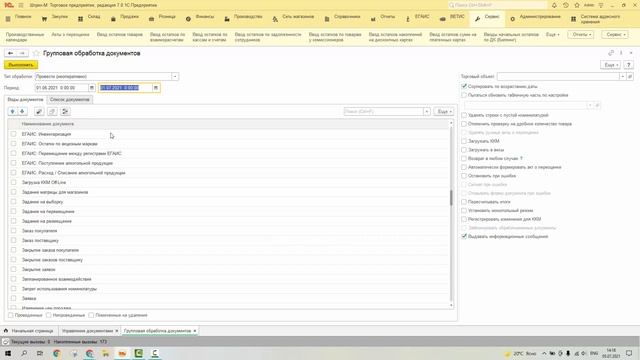The width and height of the screenshot is (640, 360).
Task: Open Отчеты dropdown in command bar
Action: tap(581, 35)
